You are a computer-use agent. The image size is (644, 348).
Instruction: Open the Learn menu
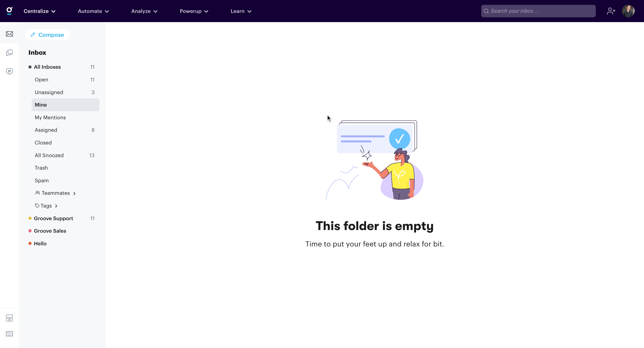(241, 11)
